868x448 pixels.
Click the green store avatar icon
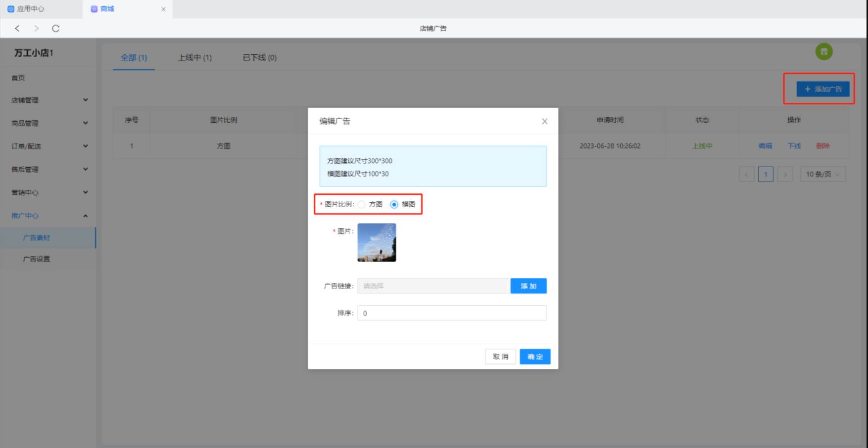(x=823, y=51)
